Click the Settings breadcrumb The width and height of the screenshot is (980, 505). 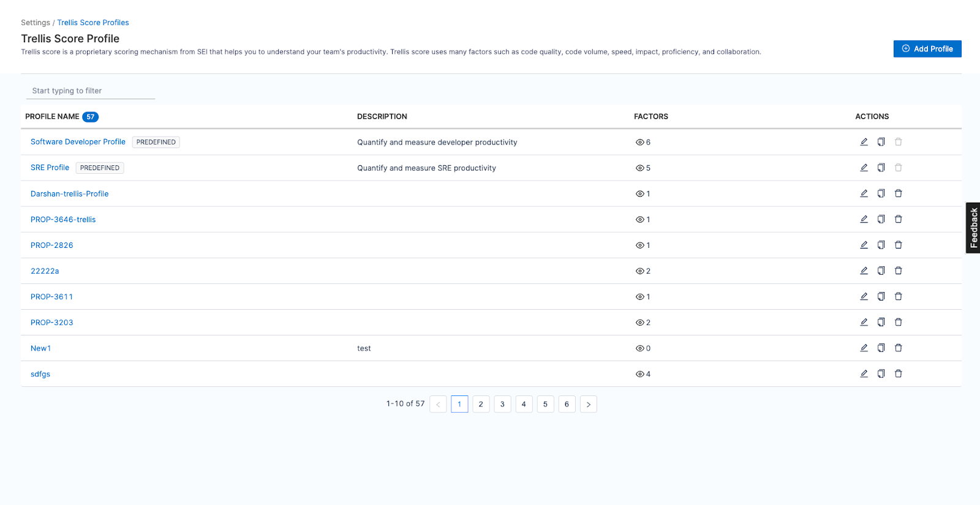[x=36, y=23]
